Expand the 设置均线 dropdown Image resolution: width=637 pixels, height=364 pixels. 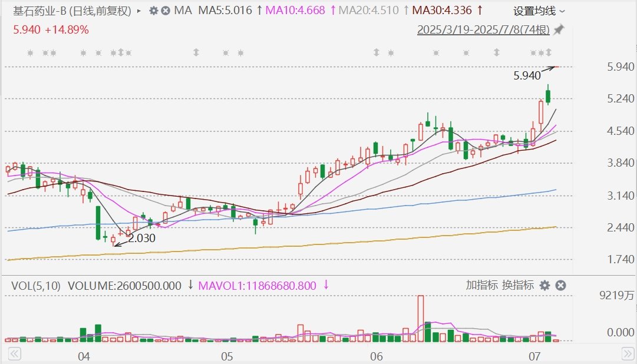click(539, 11)
